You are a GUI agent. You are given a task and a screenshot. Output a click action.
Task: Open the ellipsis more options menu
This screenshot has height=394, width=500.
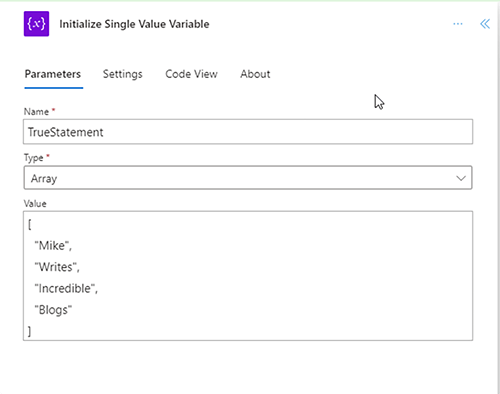pos(458,24)
